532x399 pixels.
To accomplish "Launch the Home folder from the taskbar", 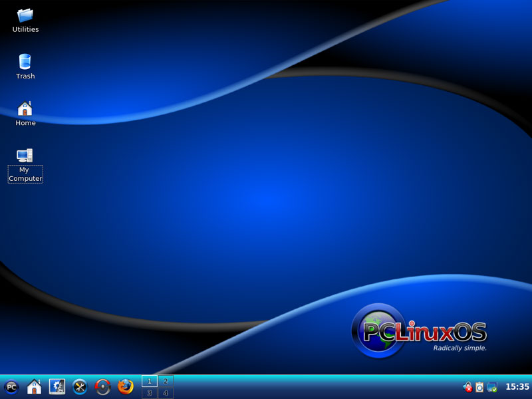I will (35, 387).
